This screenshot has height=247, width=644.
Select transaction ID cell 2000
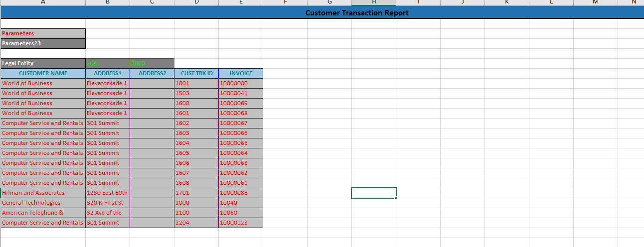pyautogui.click(x=196, y=203)
